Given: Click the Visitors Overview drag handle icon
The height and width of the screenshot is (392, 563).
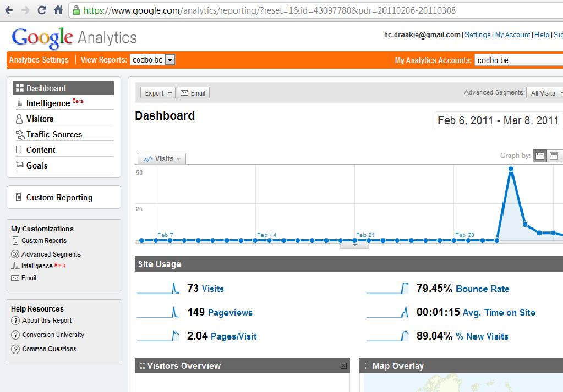Looking at the screenshot, I should tap(142, 366).
